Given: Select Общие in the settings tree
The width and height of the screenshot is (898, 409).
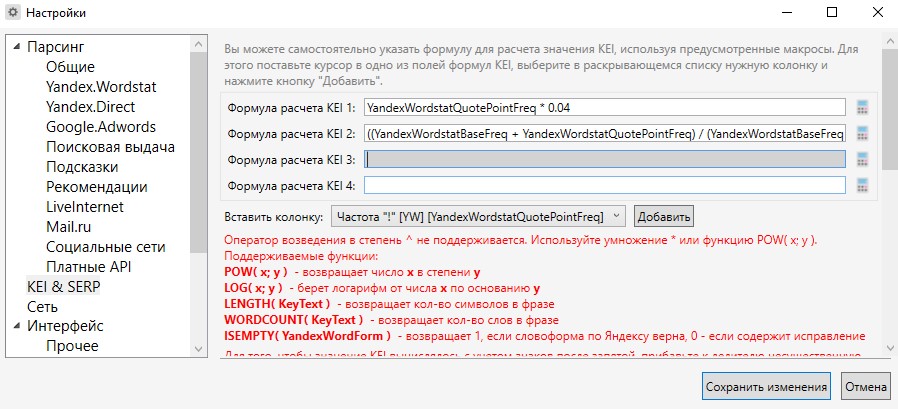Looking at the screenshot, I should 70,67.
